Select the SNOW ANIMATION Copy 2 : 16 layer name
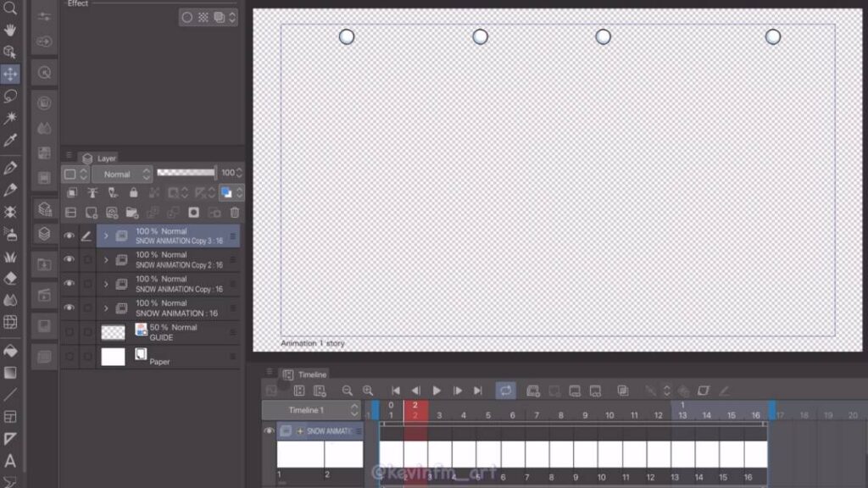This screenshot has width=868, height=488. [180, 265]
